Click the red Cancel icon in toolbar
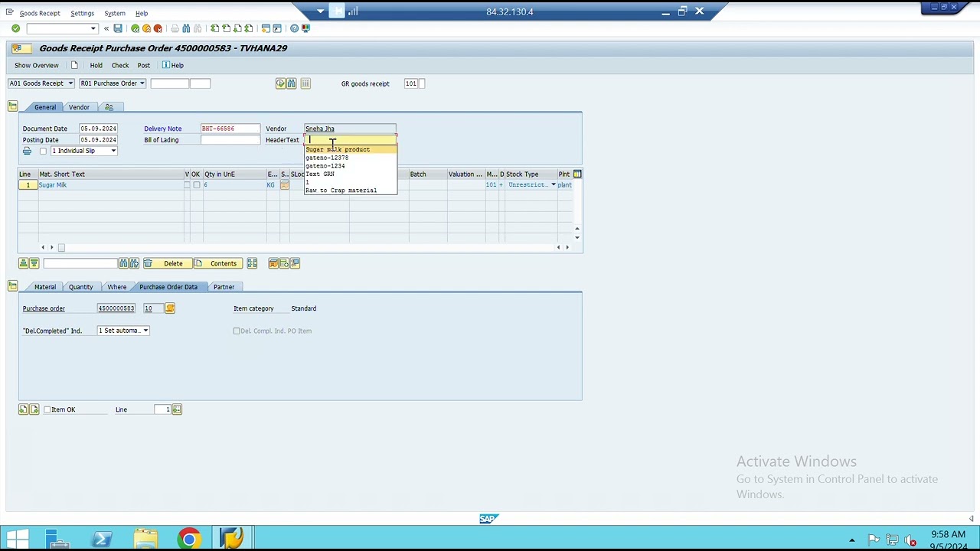The width and height of the screenshot is (980, 551). [x=158, y=28]
